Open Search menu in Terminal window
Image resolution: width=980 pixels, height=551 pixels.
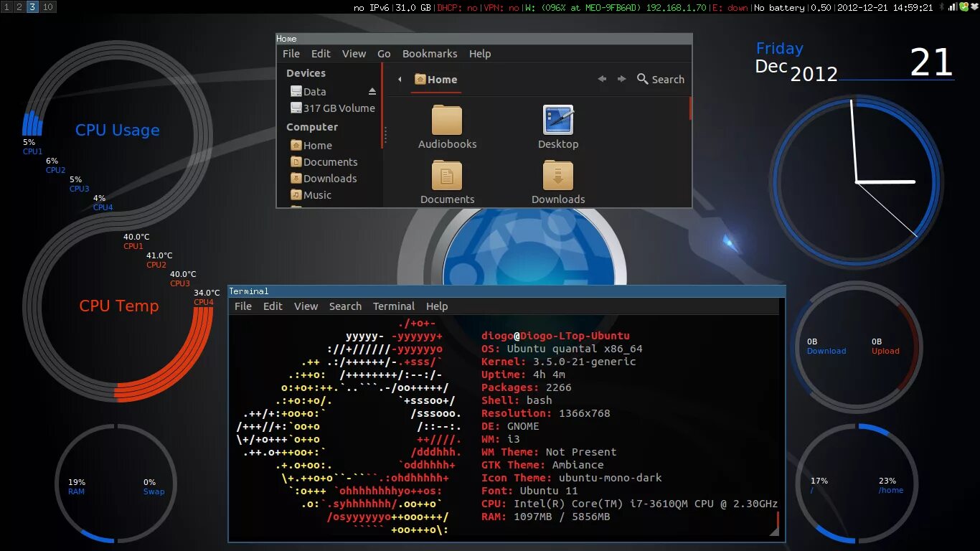coord(345,306)
